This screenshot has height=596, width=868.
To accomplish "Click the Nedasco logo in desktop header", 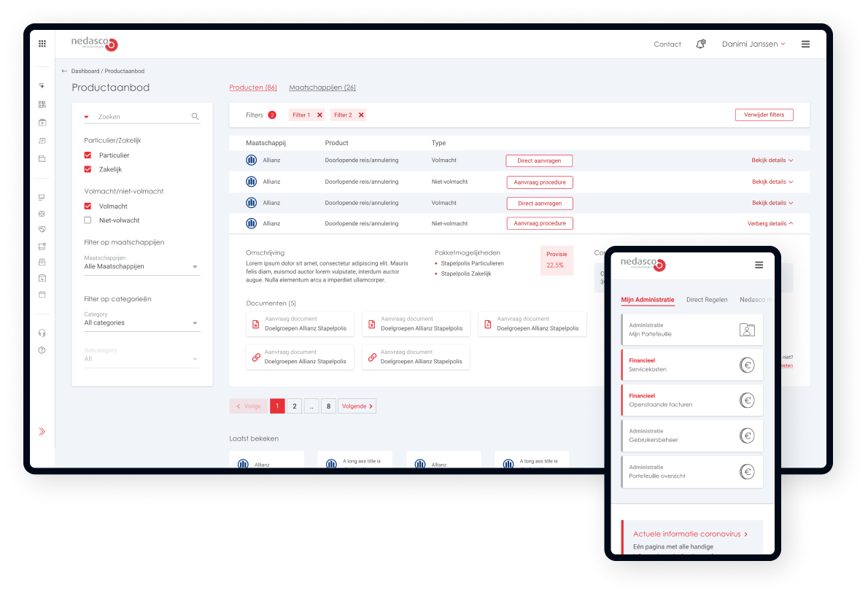I will tap(95, 43).
